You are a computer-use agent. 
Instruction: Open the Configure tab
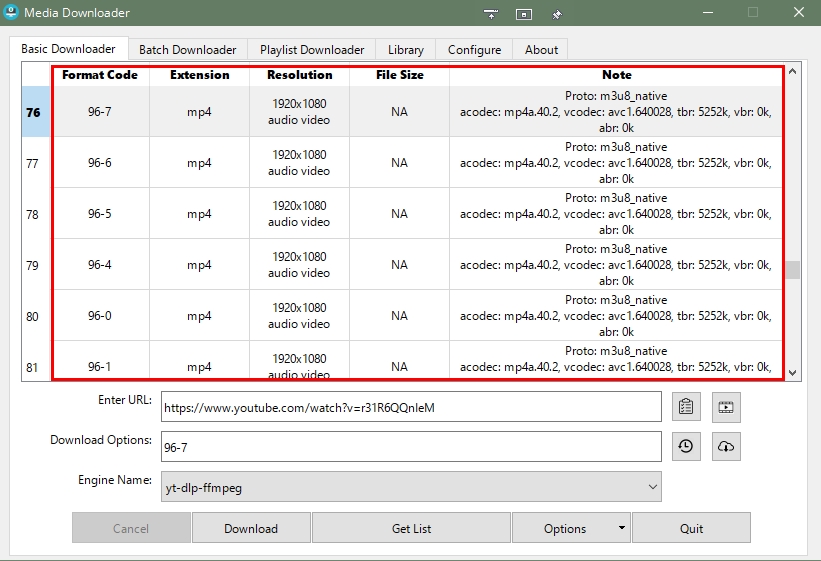[474, 50]
